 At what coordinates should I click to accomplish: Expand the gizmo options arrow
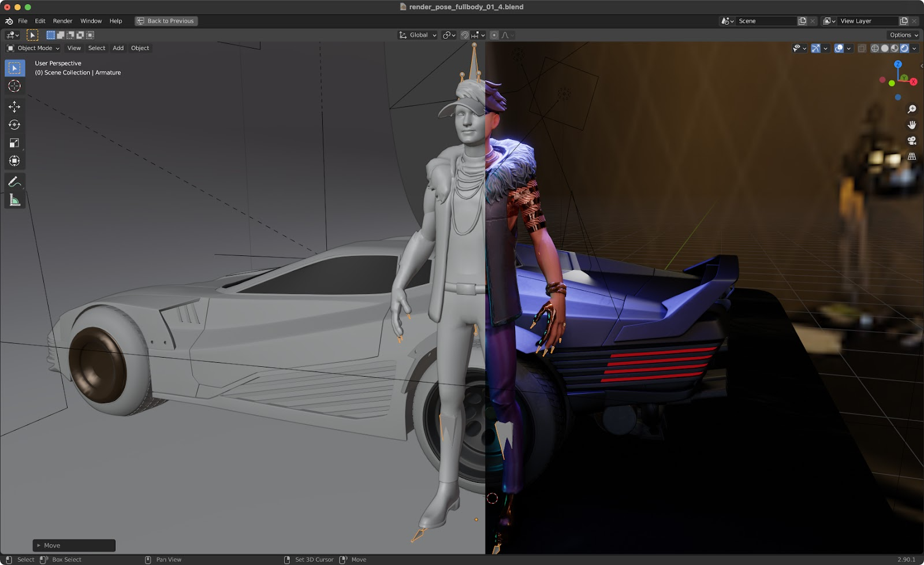pos(826,49)
